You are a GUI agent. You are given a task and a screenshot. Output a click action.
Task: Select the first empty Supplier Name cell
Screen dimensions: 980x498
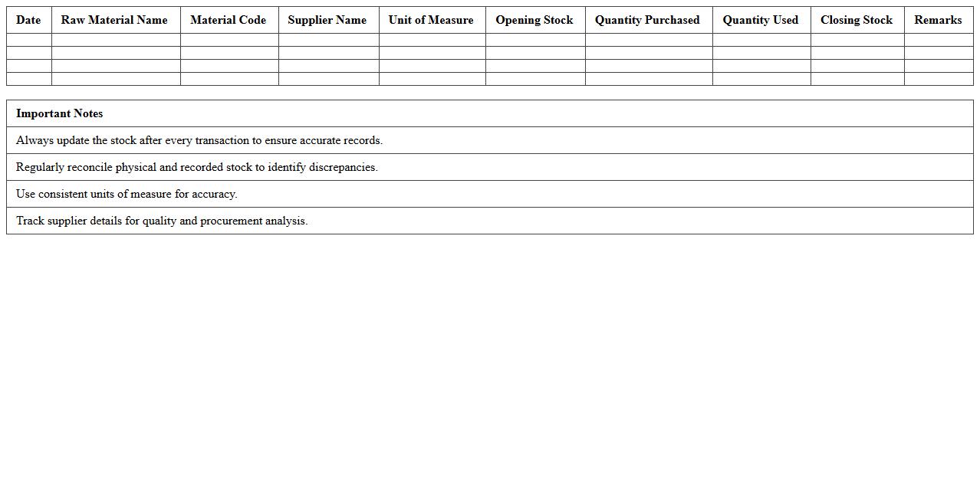pos(327,39)
